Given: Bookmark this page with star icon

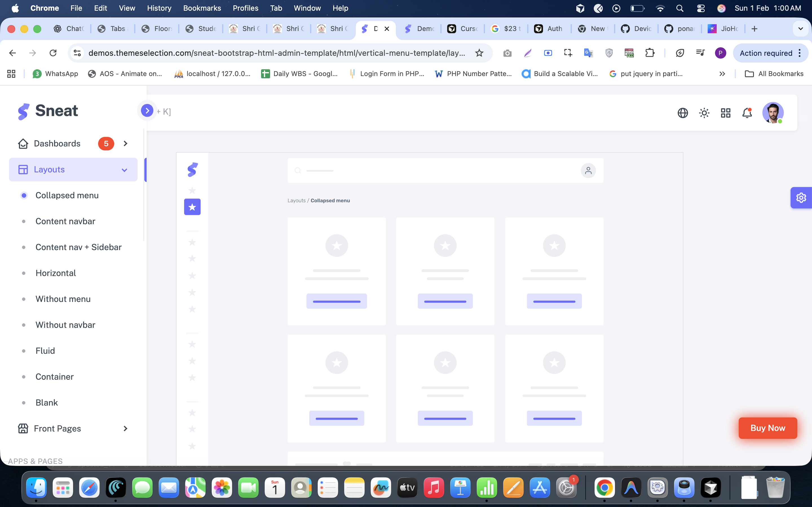Looking at the screenshot, I should 479,53.
